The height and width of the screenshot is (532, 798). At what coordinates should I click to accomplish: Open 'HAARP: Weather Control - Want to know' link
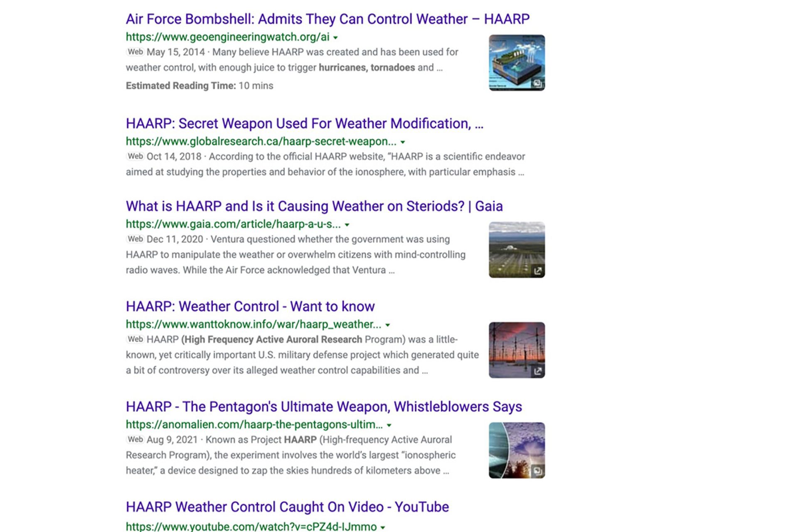(x=250, y=306)
